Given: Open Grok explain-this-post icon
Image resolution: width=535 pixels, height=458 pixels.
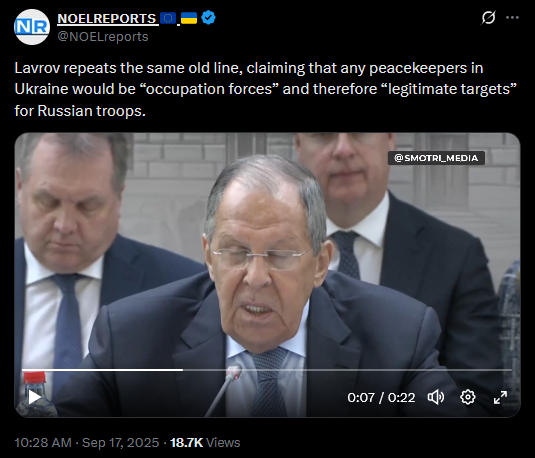Looking at the screenshot, I should pos(488,18).
